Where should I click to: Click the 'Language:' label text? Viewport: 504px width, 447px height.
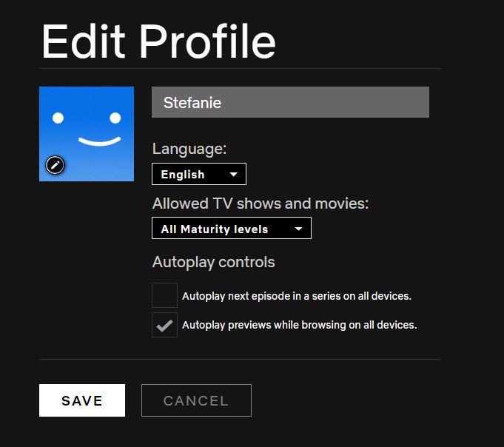[x=189, y=149]
